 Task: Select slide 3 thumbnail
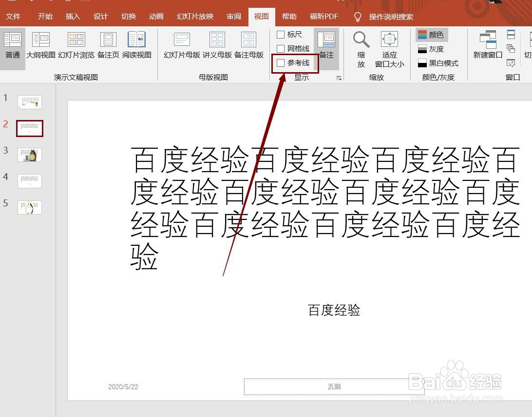click(30, 155)
